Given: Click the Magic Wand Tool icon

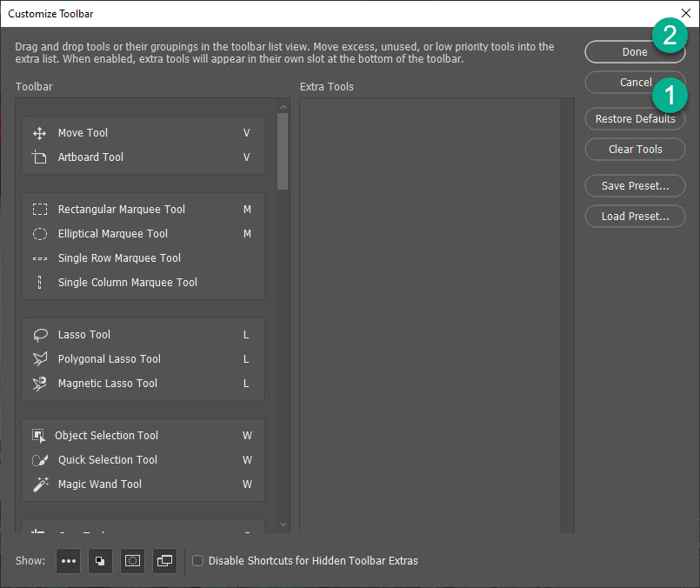Looking at the screenshot, I should click(39, 484).
